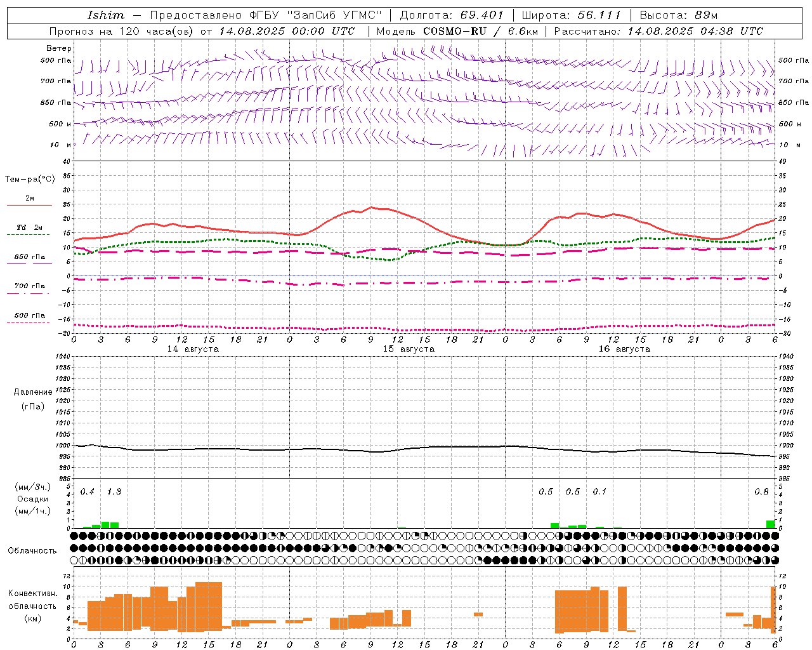Click the solid red line sample above "Td 2м"
The image size is (812, 650).
[29, 206]
